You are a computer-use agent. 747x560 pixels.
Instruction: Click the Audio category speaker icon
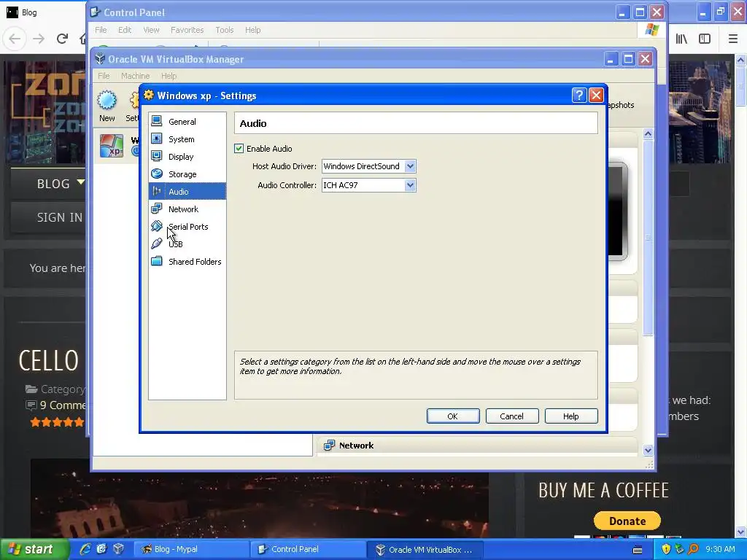pyautogui.click(x=157, y=192)
